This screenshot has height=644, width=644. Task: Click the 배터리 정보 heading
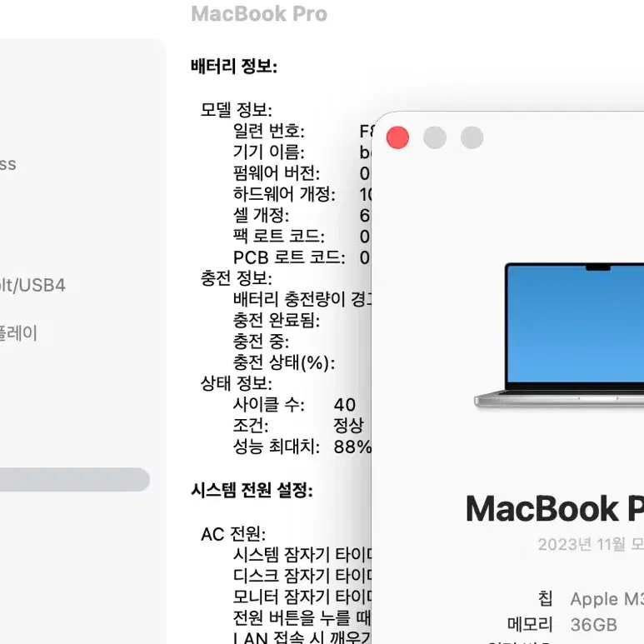(234, 66)
